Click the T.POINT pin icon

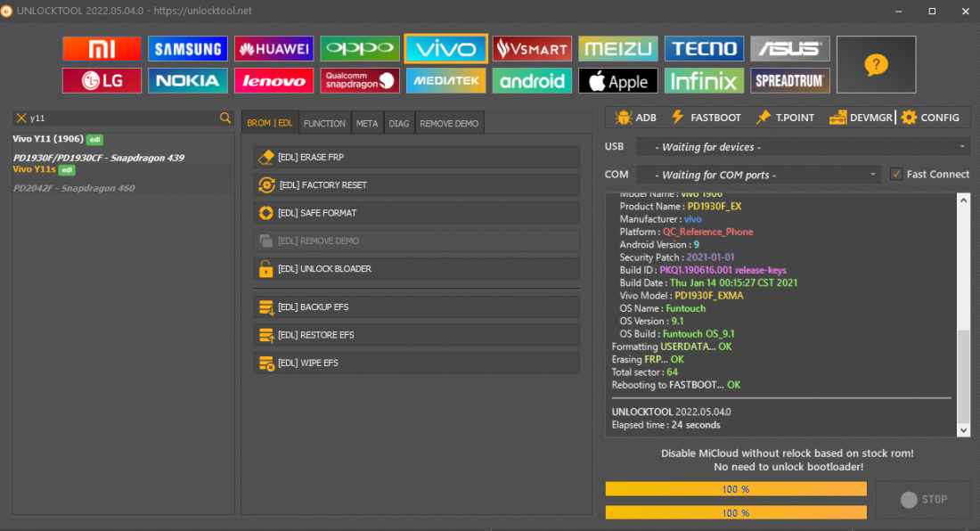[764, 117]
